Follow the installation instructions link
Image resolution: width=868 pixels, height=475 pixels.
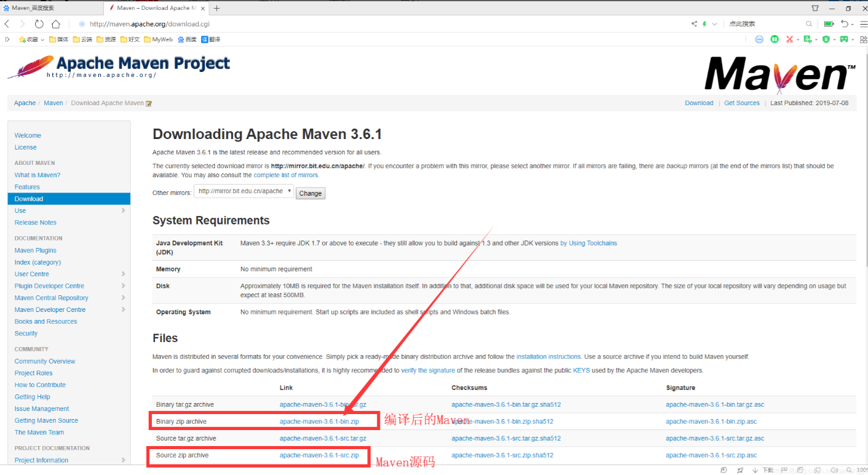point(548,357)
